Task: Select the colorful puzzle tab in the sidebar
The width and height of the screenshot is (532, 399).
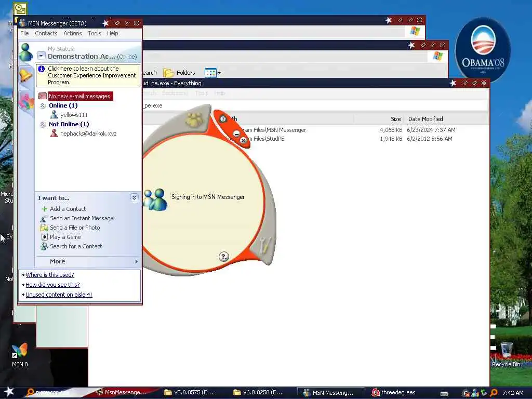Action: (x=26, y=100)
